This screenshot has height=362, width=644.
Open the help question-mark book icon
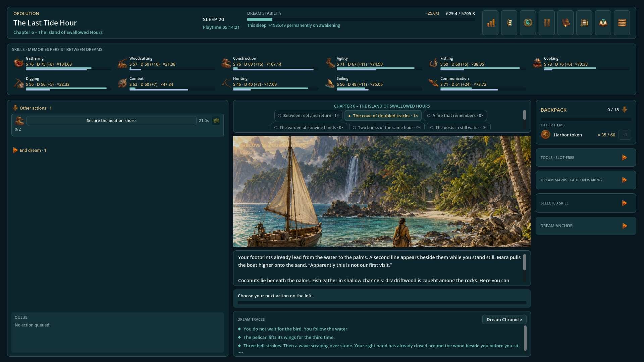[603, 23]
